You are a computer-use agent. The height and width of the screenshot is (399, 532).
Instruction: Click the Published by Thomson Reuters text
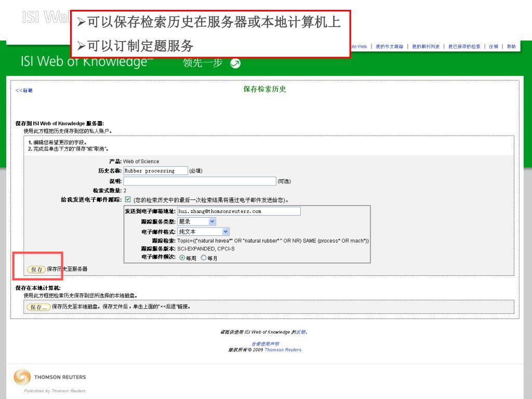55,391
